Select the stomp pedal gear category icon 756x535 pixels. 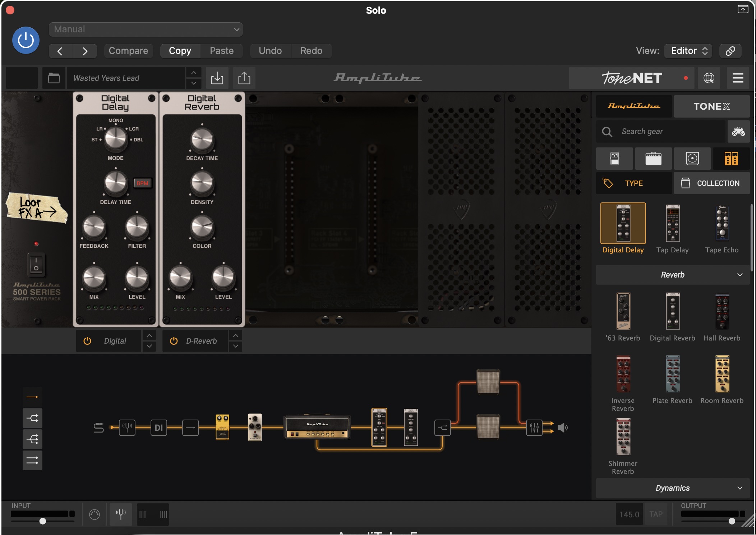[614, 158]
